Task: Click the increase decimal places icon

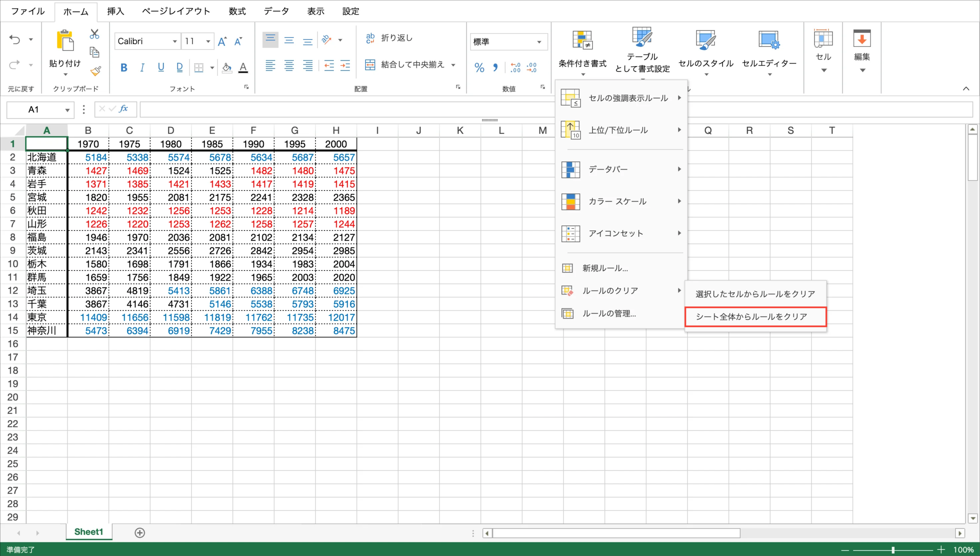Action: [x=515, y=68]
